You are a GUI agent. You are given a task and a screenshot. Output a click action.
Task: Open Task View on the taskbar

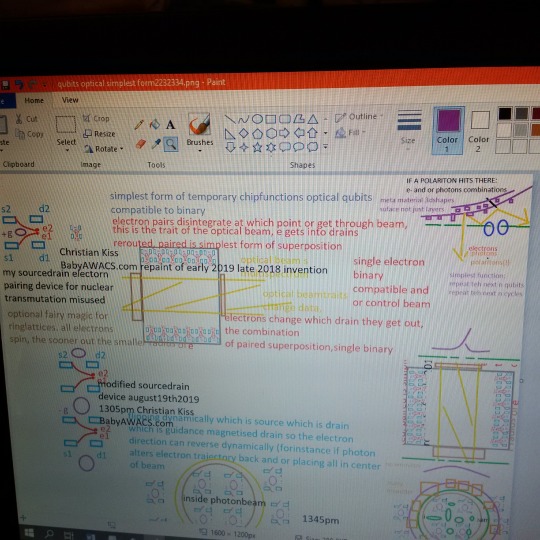[69, 535]
